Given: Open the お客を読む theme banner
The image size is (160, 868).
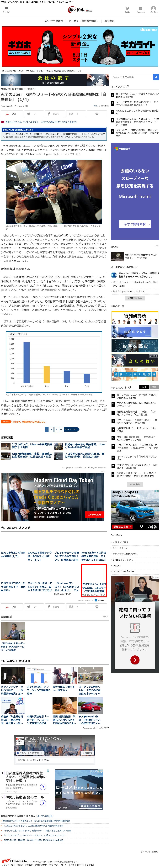Looking at the screenshot, I should [135, 346].
